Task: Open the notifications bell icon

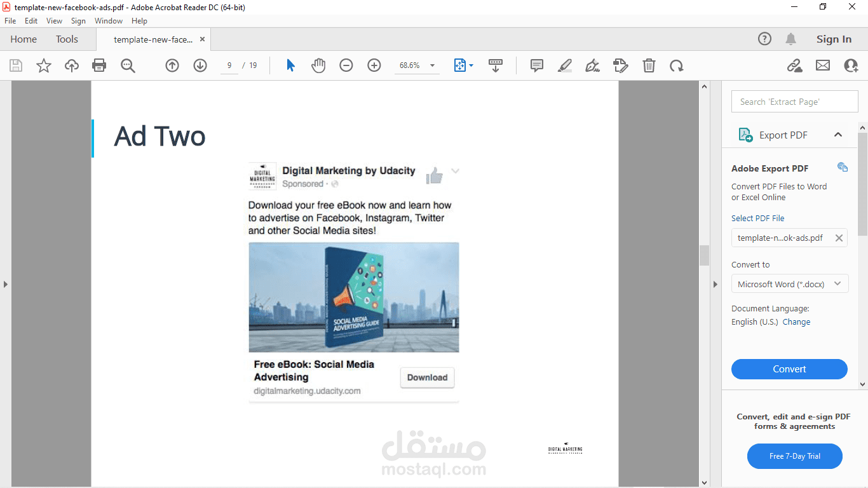Action: [790, 39]
